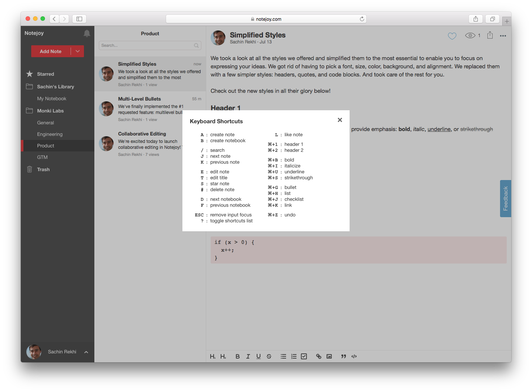Insert link using toolbar icon

click(x=318, y=356)
